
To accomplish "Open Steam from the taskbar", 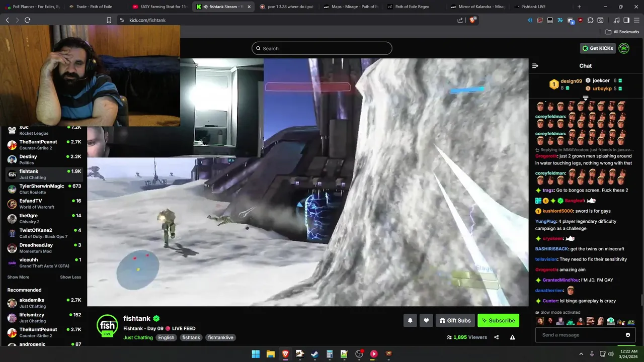I will 314,354.
